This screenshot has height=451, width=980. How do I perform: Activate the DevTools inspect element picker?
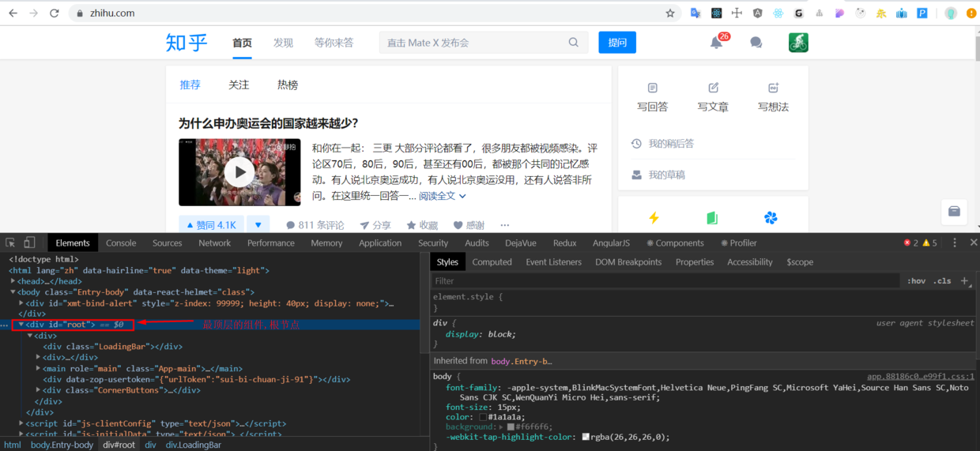10,242
